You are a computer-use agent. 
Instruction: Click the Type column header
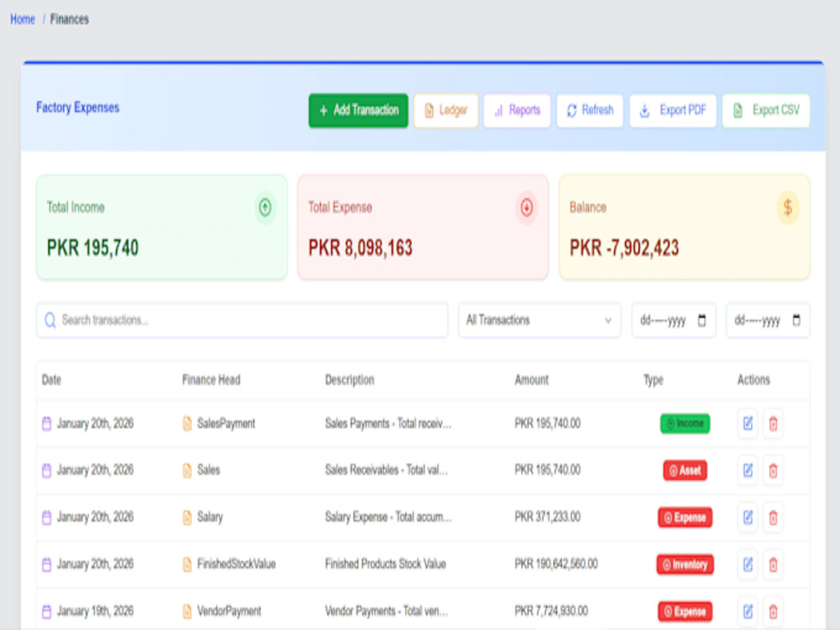[x=653, y=380]
